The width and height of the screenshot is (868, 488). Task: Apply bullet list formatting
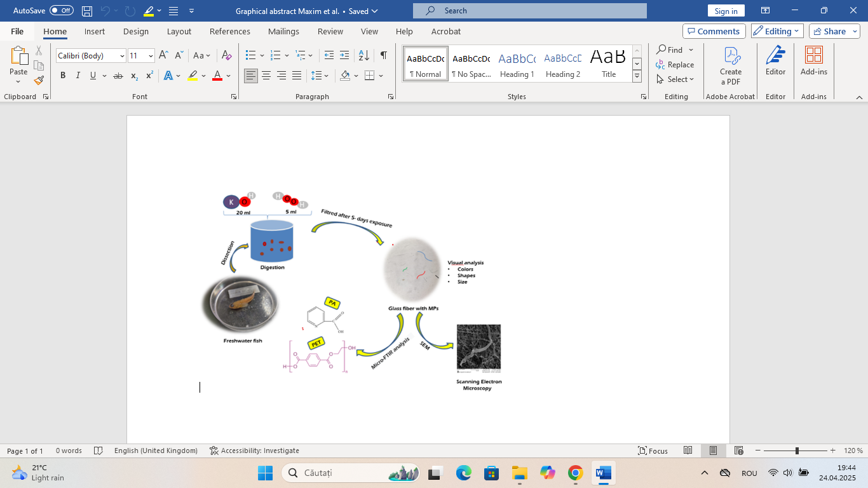pos(250,55)
